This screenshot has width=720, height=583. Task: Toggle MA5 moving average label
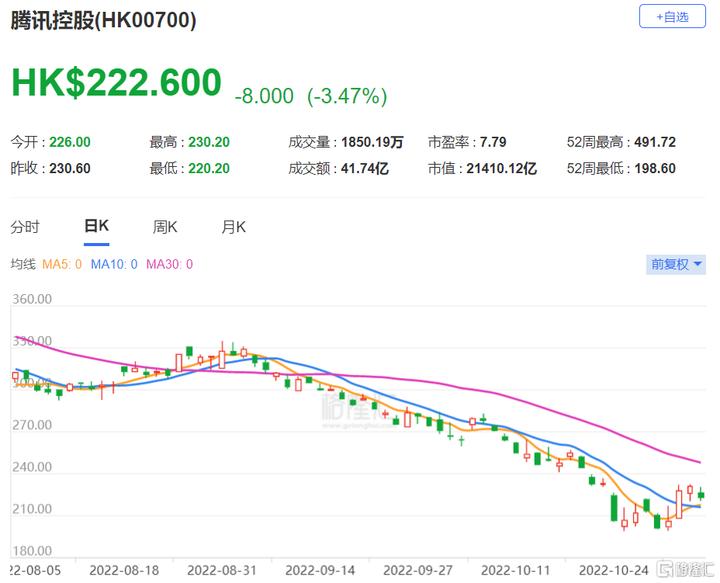click(x=62, y=264)
